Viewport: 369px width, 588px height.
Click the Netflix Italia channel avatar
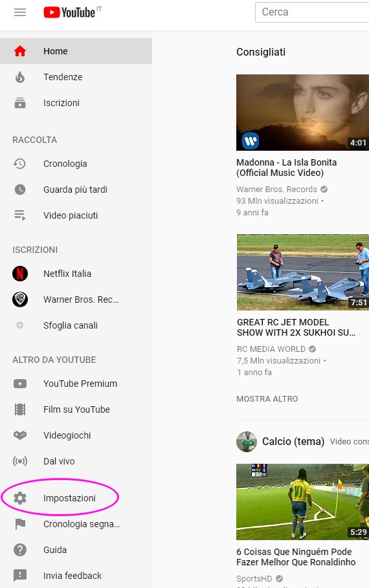[20, 274]
